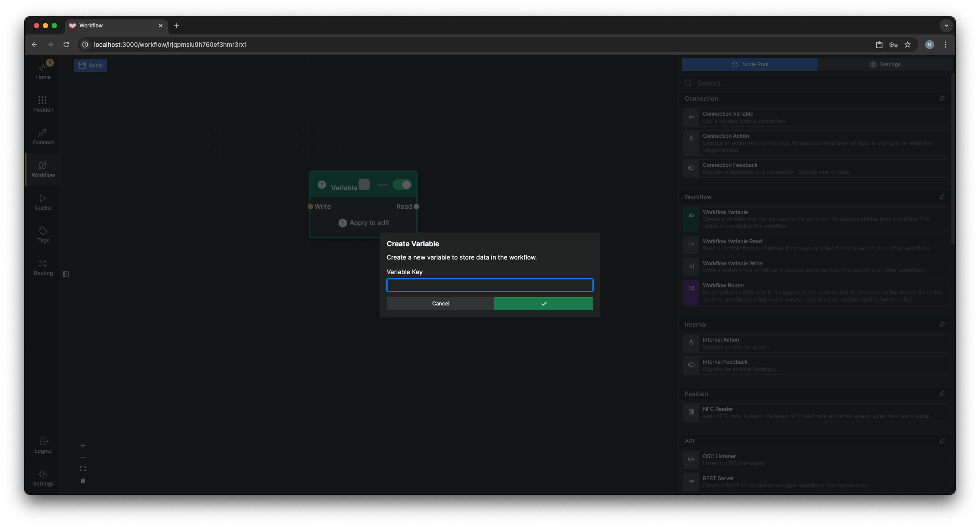Click the NFC Reader icon
The image size is (980, 527).
coord(691,412)
